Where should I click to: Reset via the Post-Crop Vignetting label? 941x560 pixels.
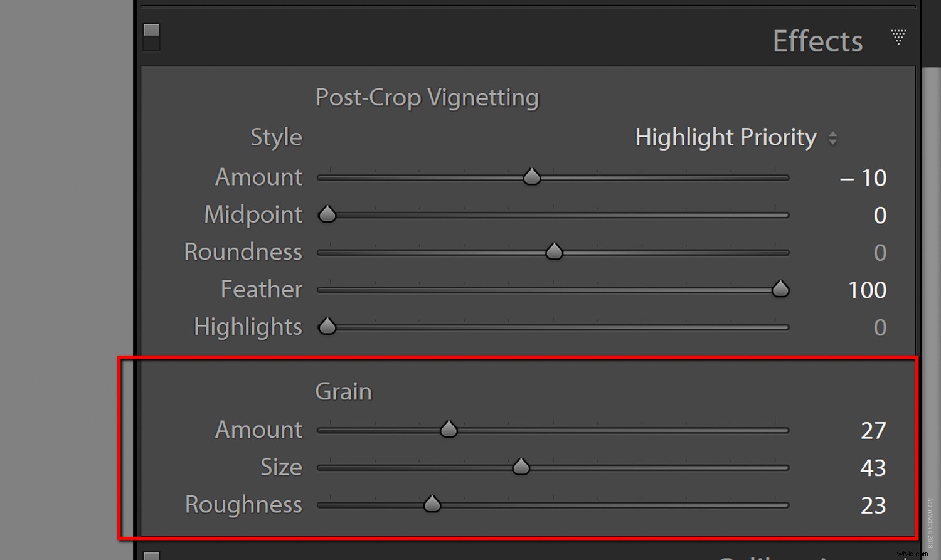(x=427, y=97)
